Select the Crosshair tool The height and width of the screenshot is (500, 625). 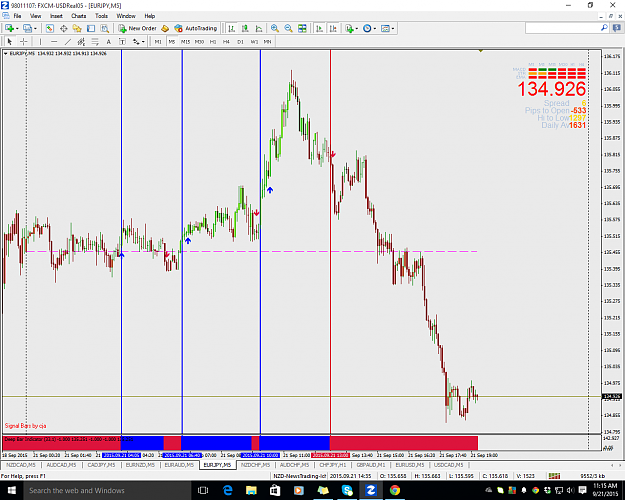click(x=24, y=41)
